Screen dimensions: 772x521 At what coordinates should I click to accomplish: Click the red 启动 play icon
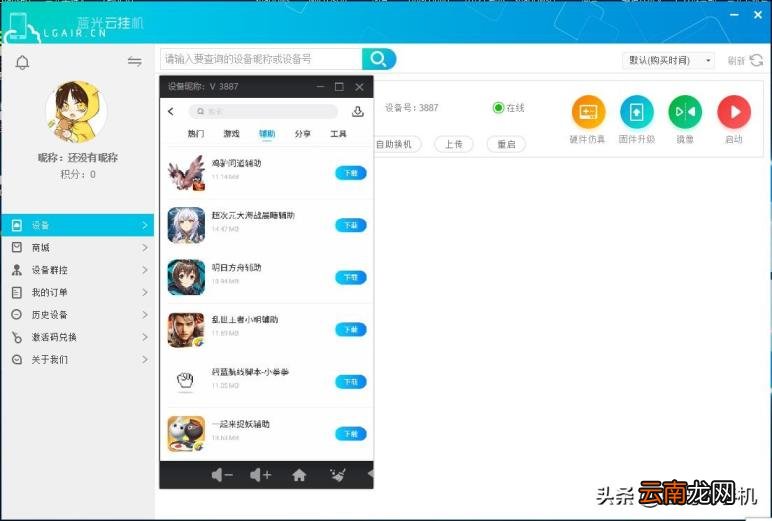[x=734, y=112]
